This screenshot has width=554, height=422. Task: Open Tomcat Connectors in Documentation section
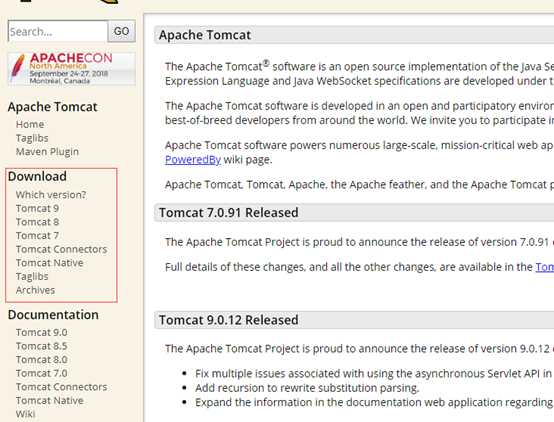pyautogui.click(x=61, y=387)
